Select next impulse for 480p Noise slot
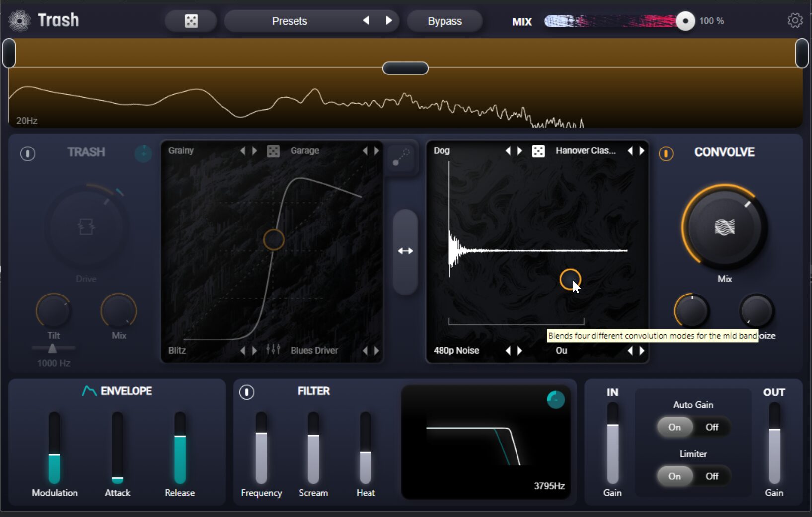The width and height of the screenshot is (812, 517). point(519,350)
